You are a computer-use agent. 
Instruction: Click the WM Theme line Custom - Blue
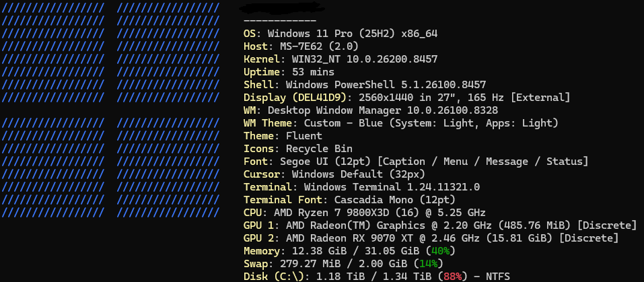(401, 123)
